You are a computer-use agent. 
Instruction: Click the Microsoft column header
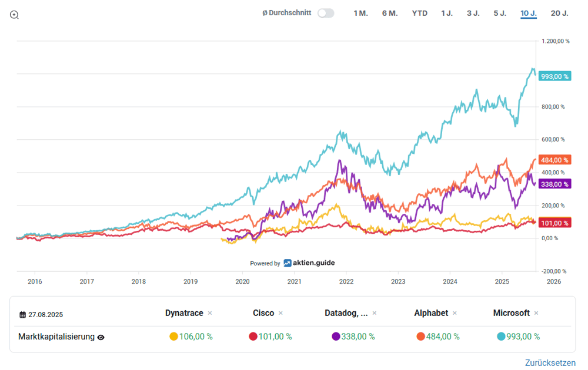coord(511,313)
